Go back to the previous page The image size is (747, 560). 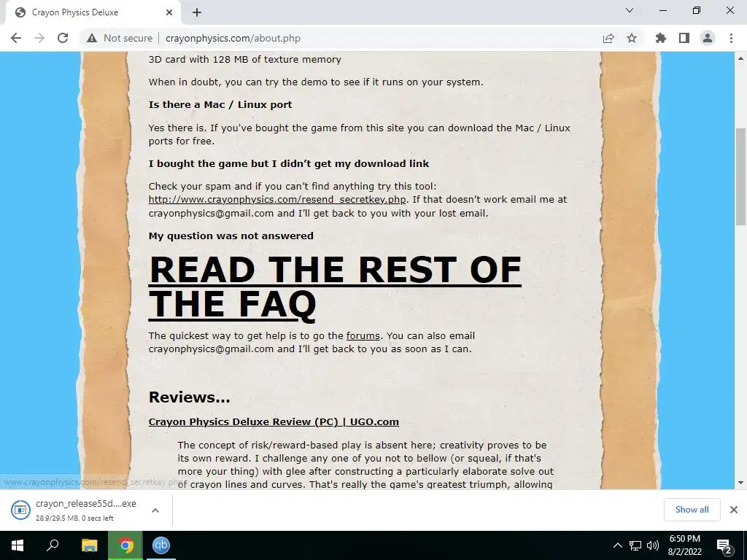[x=16, y=38]
